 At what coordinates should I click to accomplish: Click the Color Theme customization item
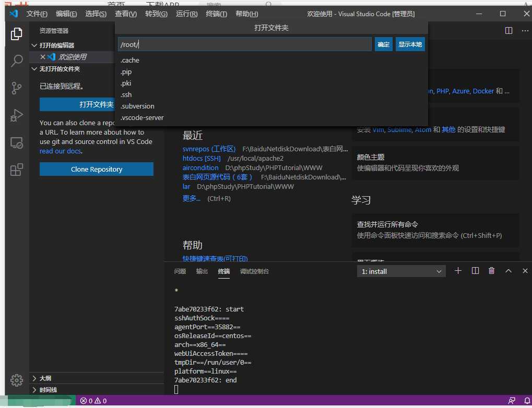point(435,163)
